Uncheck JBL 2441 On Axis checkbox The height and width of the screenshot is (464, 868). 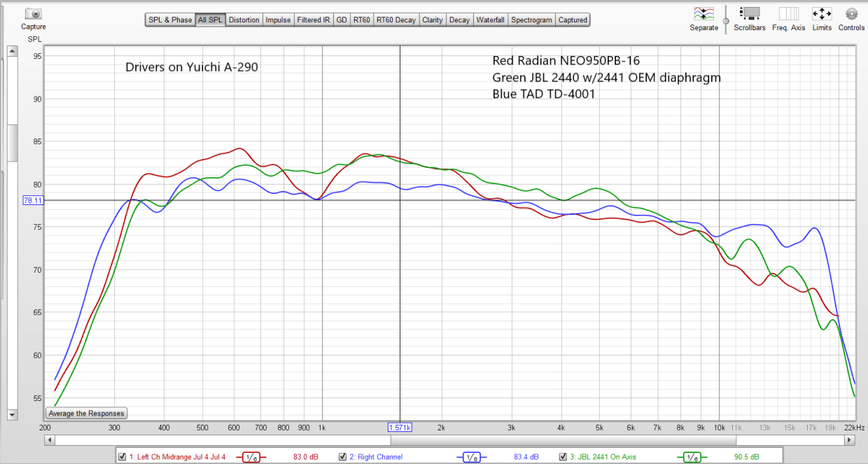point(563,457)
